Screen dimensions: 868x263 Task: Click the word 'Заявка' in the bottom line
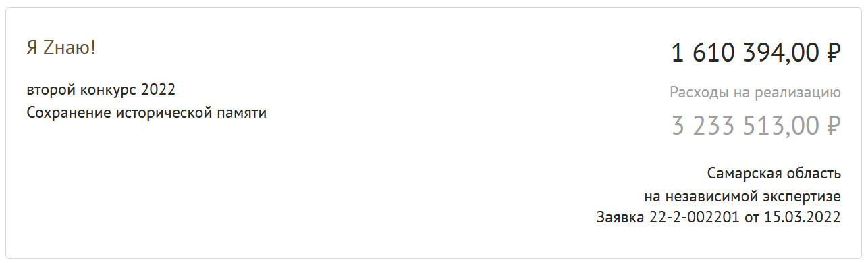point(619,218)
